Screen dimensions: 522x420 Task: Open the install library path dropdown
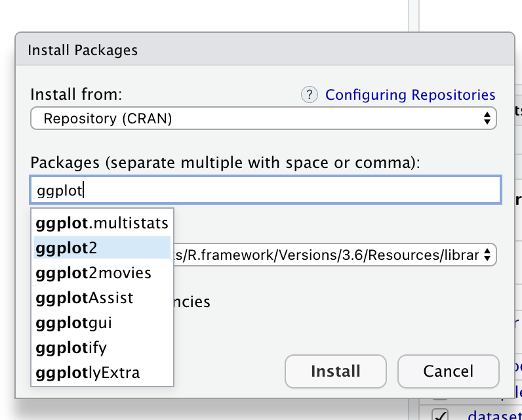point(335,255)
